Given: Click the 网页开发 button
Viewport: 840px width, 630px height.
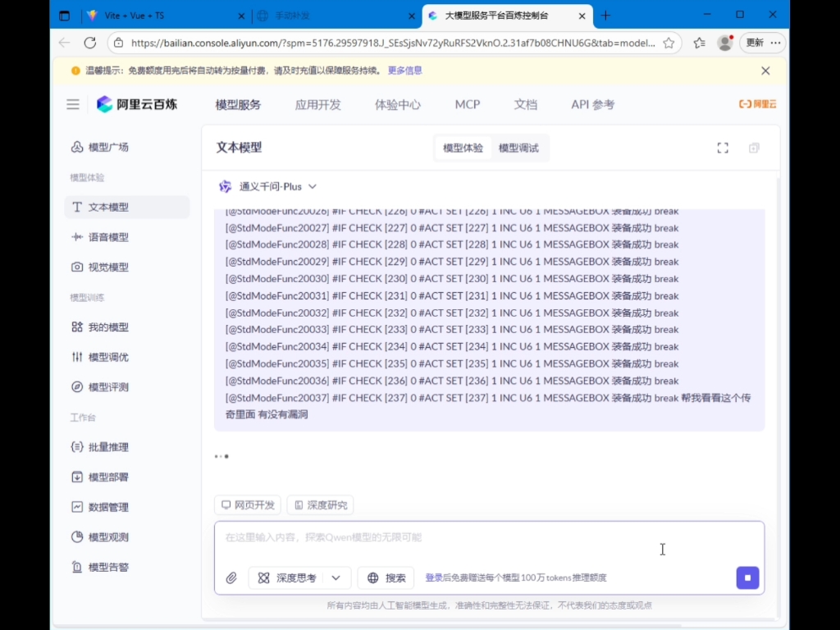Looking at the screenshot, I should coord(248,505).
